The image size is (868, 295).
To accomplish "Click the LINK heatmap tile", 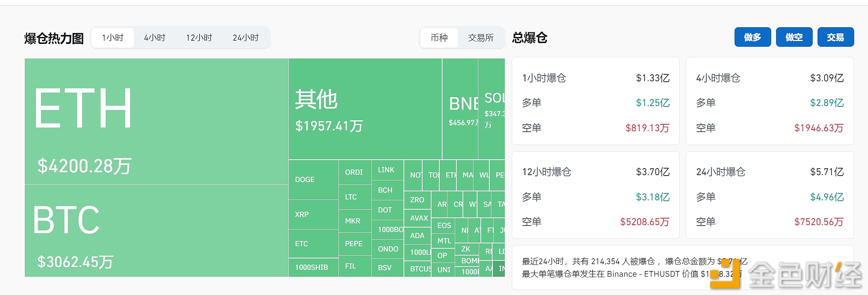I will click(x=388, y=170).
